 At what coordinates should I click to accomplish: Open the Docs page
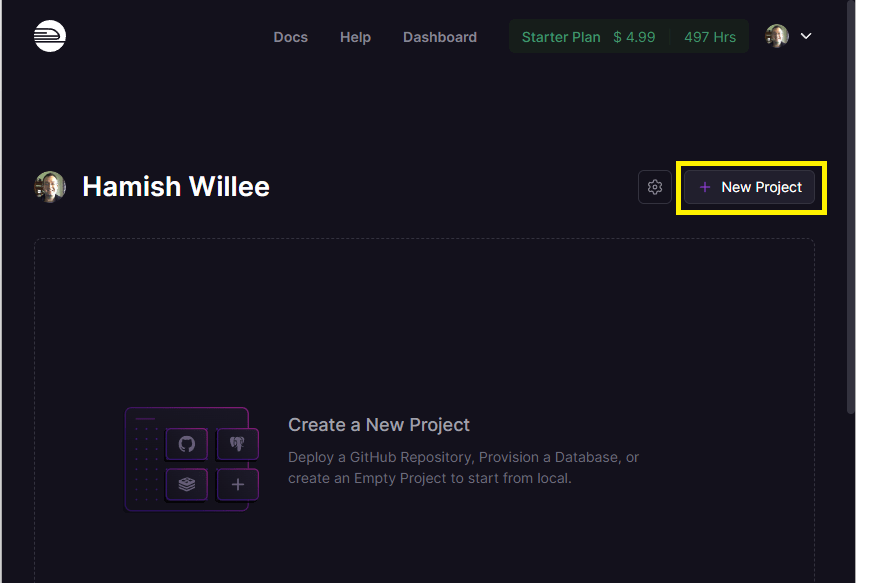point(290,37)
